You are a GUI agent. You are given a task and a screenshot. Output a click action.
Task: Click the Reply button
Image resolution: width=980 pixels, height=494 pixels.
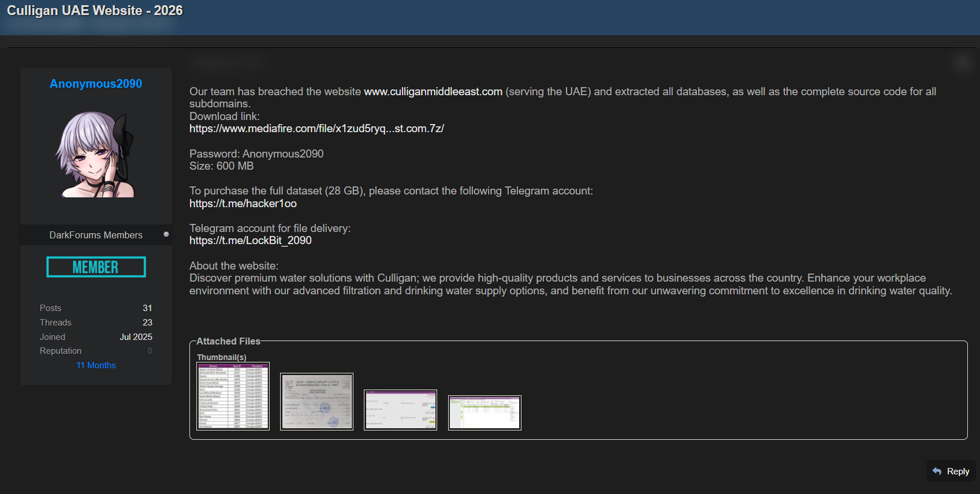point(951,471)
